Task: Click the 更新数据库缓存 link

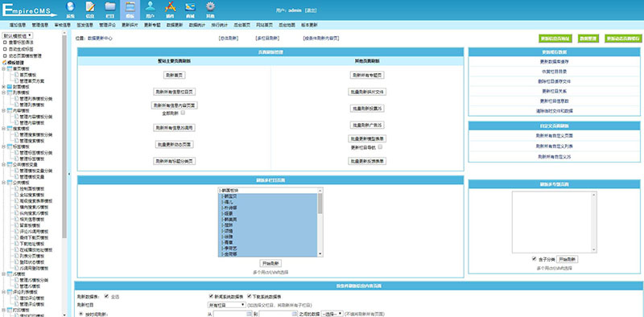Action: click(x=554, y=62)
